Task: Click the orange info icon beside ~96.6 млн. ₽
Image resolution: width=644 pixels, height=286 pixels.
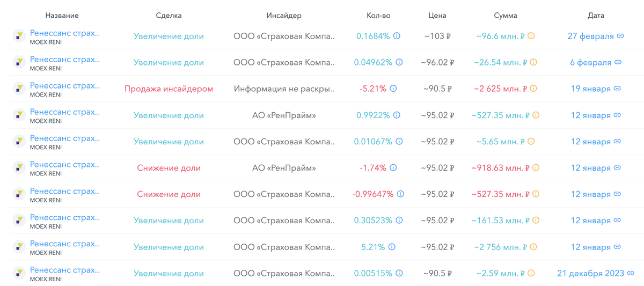Action: click(x=531, y=36)
